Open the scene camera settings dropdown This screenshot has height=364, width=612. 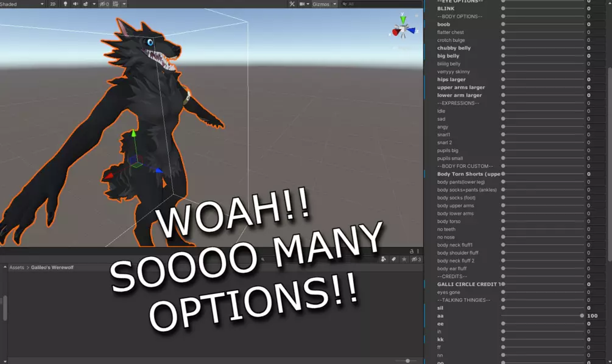(304, 4)
